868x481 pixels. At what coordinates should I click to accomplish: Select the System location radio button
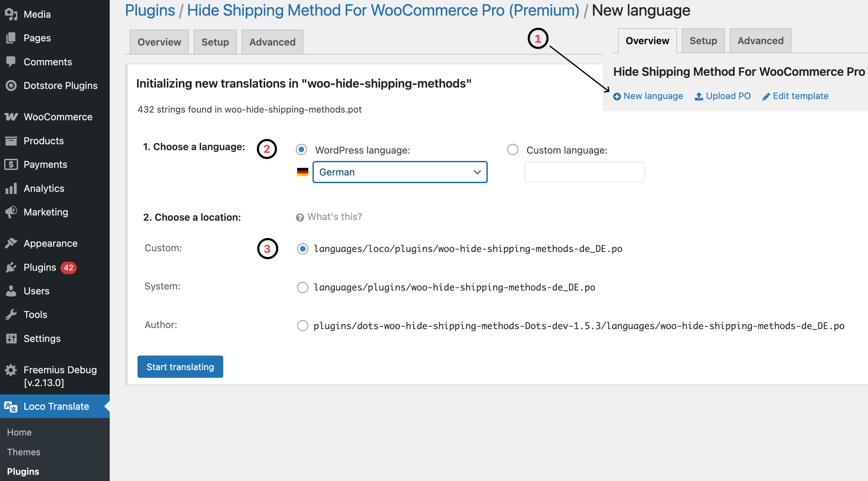(x=302, y=287)
